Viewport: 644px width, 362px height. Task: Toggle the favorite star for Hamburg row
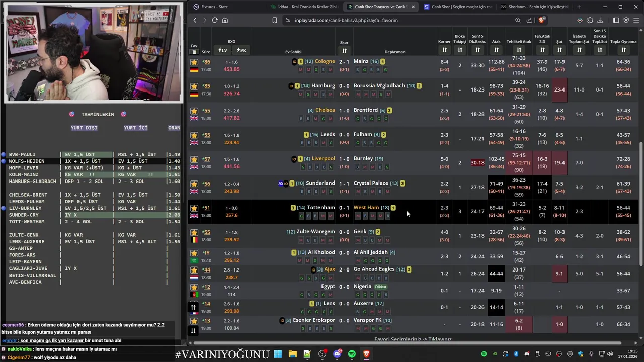(x=194, y=86)
